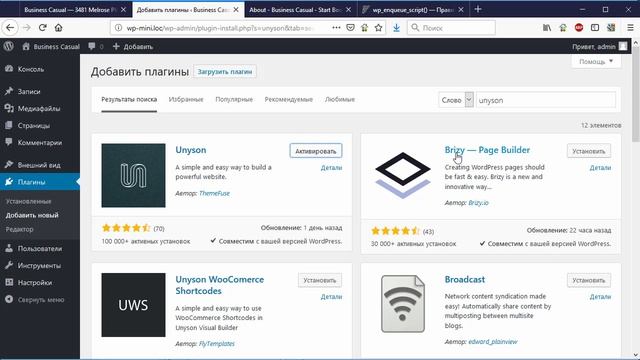This screenshot has width=640, height=360.
Task: Open plugin Редактор submenu item
Action: pyautogui.click(x=20, y=229)
